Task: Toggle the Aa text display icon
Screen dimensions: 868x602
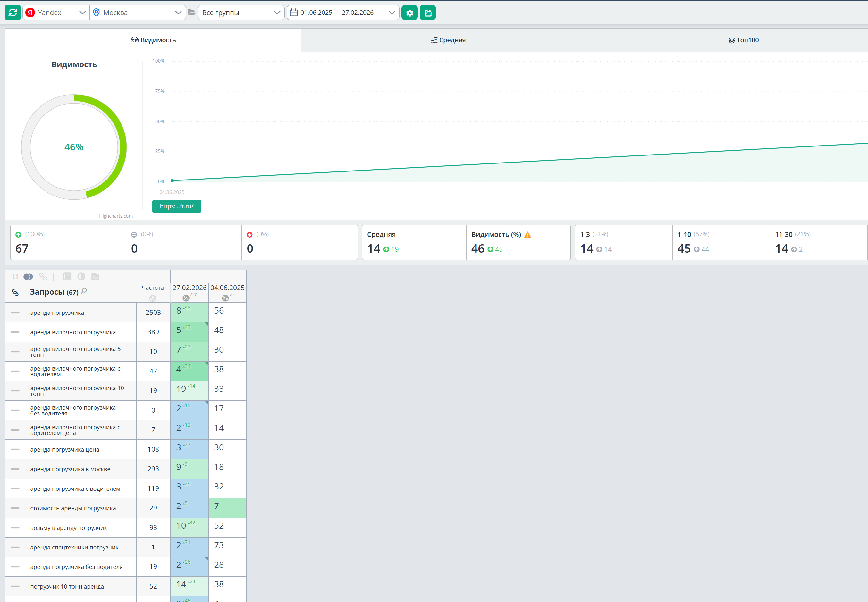Action: pyautogui.click(x=96, y=277)
